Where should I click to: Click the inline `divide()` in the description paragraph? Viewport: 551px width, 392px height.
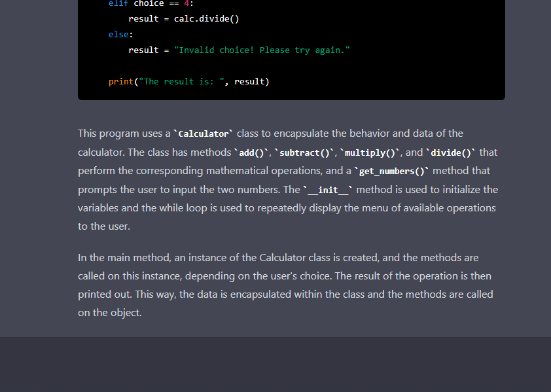pyautogui.click(x=450, y=153)
